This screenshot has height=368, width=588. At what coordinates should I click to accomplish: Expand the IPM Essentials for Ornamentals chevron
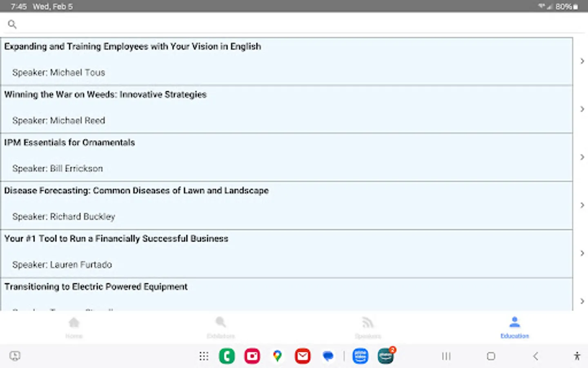click(x=581, y=157)
